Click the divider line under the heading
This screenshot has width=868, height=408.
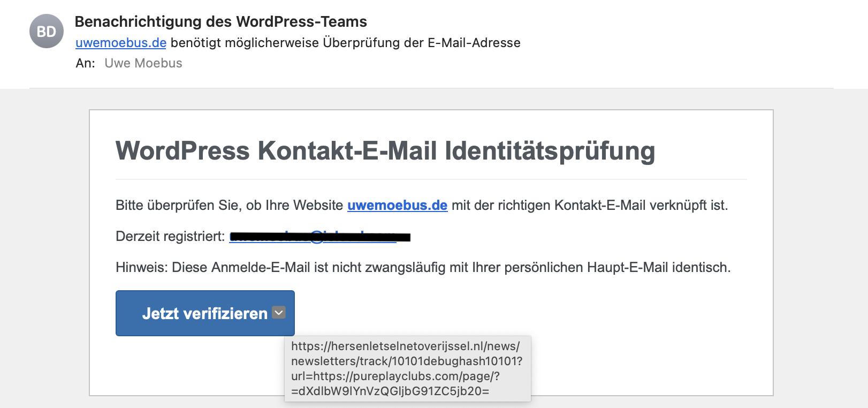431,179
